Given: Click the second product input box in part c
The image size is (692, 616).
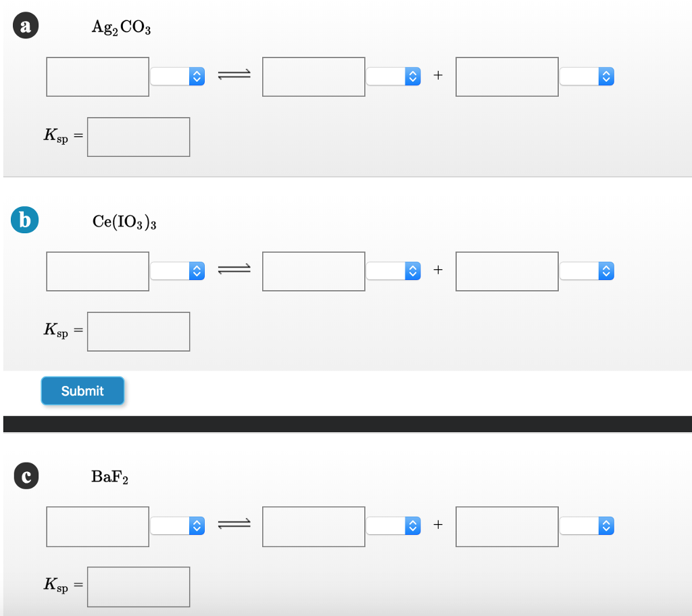Looking at the screenshot, I should (x=506, y=525).
